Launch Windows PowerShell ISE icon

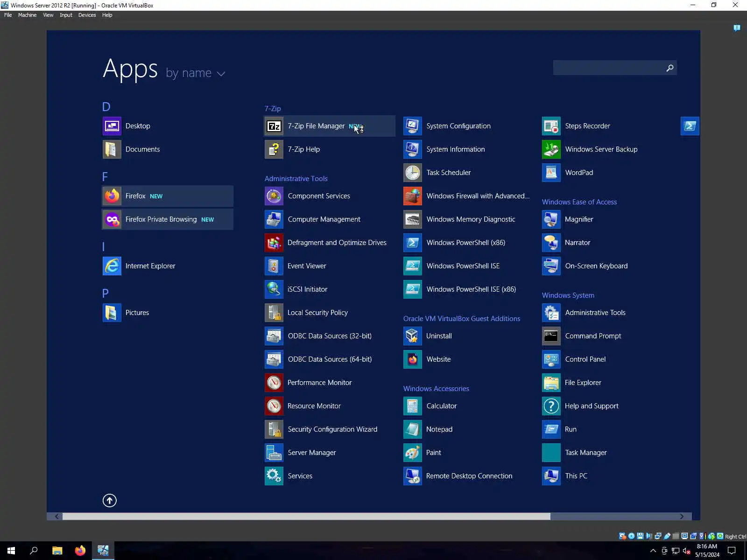click(x=413, y=266)
